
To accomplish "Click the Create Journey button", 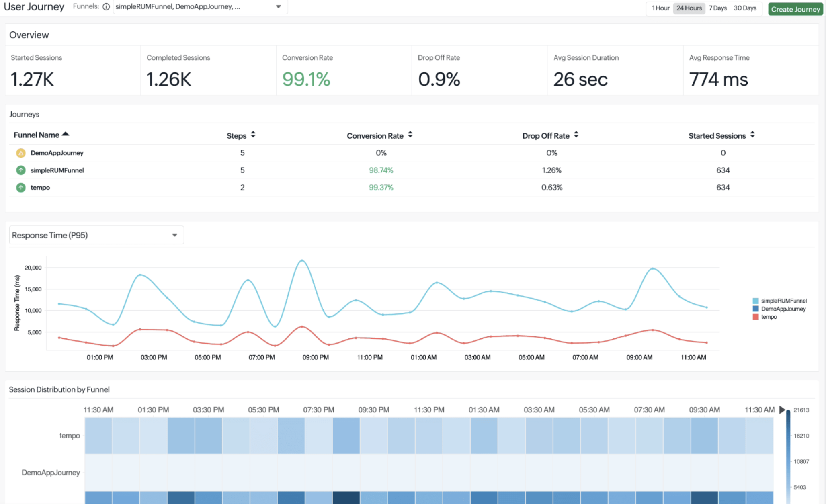I will pyautogui.click(x=795, y=9).
